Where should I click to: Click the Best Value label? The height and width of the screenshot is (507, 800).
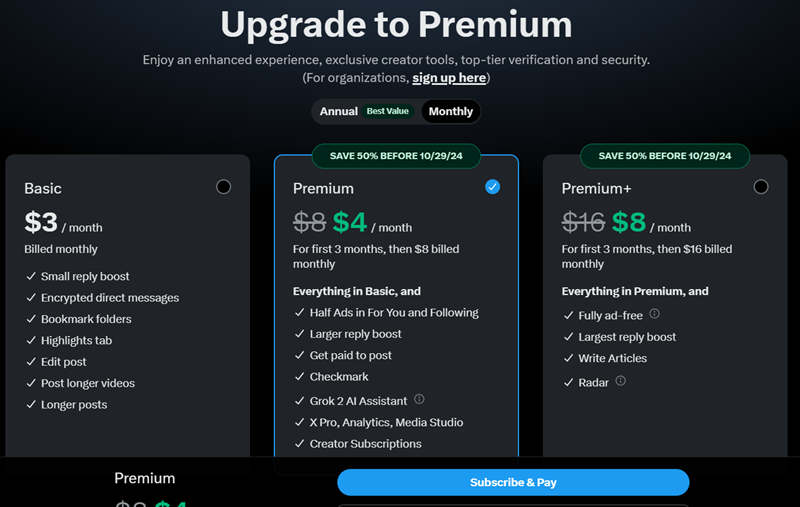point(389,111)
